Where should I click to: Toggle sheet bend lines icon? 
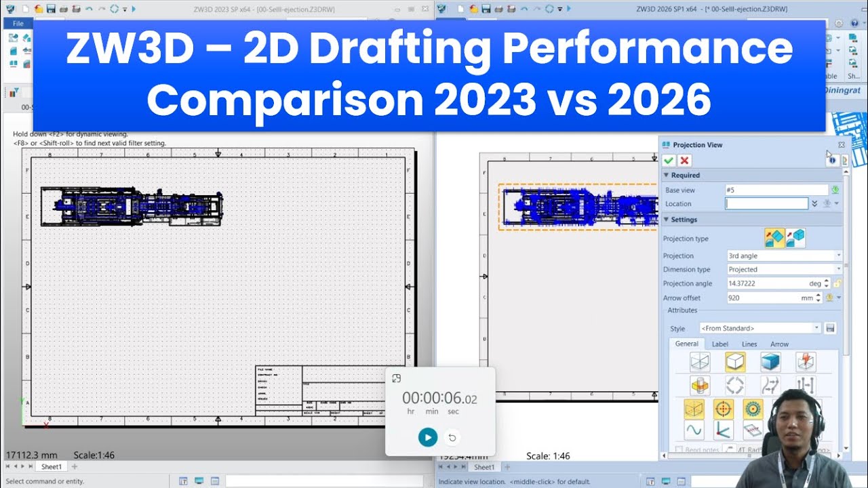pyautogui.click(x=753, y=430)
